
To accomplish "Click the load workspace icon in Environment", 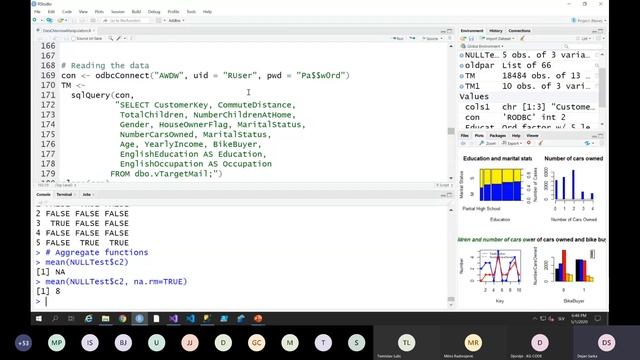I will coord(463,38).
